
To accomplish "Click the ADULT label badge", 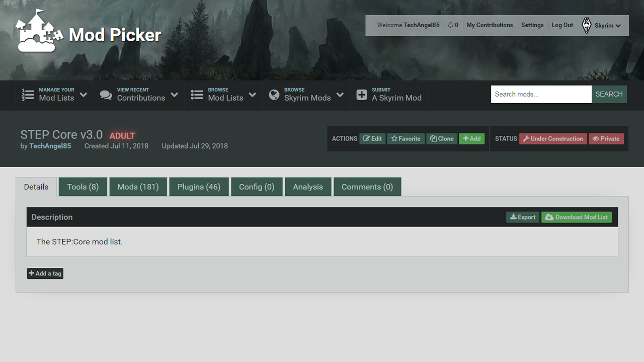I will (x=122, y=135).
